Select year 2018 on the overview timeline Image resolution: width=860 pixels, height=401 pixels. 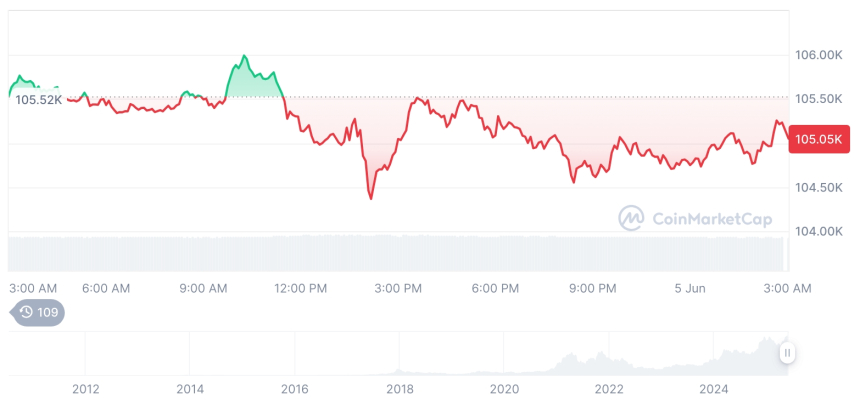[x=399, y=388]
